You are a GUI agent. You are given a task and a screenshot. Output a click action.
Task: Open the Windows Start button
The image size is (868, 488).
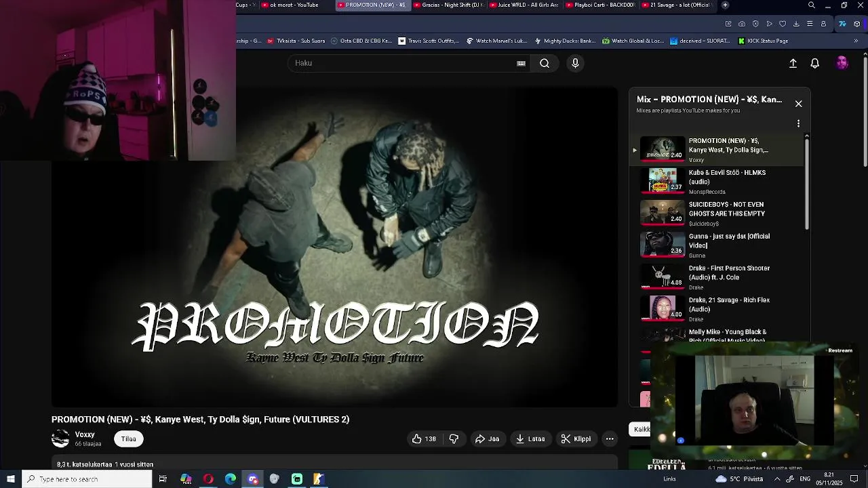click(11, 479)
